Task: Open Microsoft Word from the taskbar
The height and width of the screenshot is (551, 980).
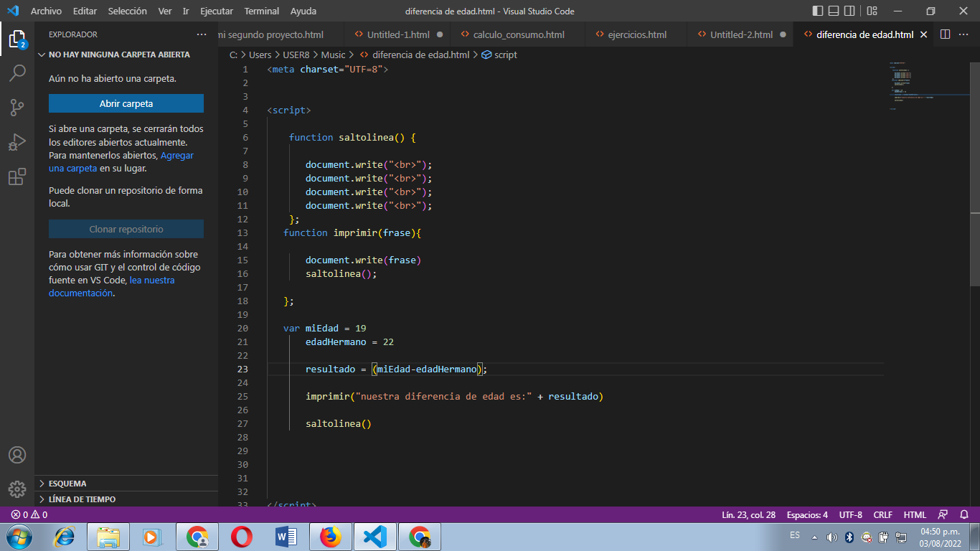Action: 286,537
